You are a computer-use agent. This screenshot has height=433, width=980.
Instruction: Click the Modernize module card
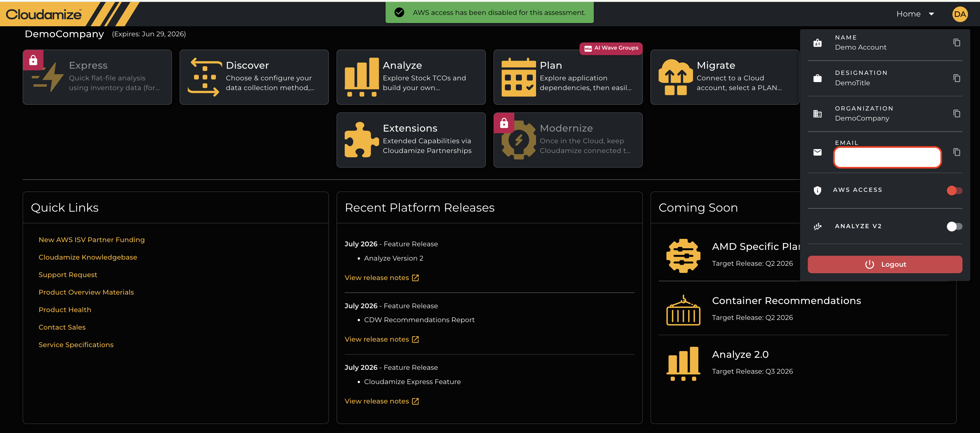(568, 140)
